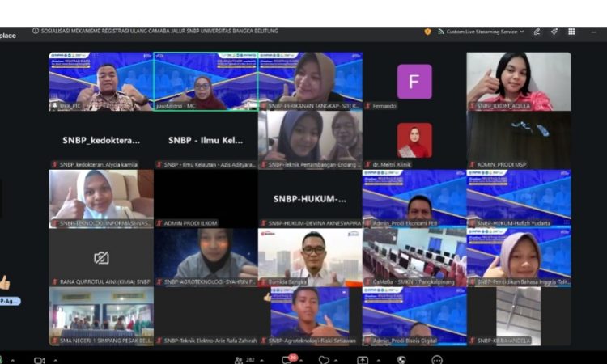Open the more options ellipsis button
This screenshot has width=607, height=364.
pos(437,360)
